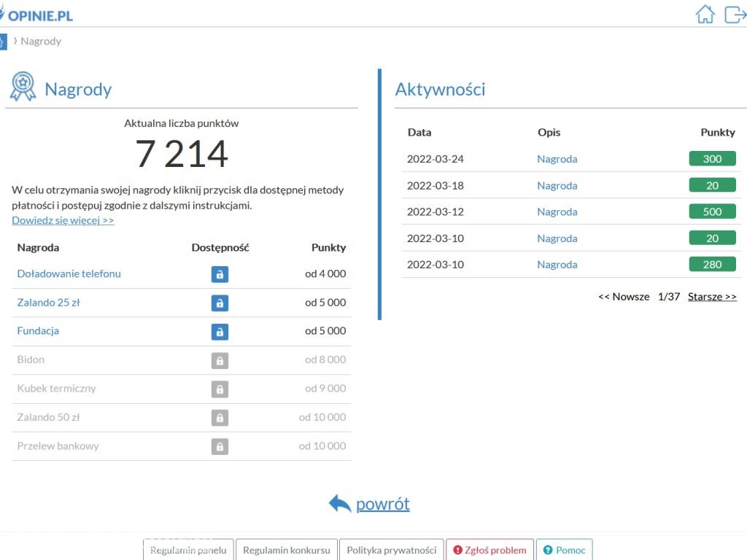Viewport: 747px width, 560px height.
Task: Select the Doładowanie telefonu reward link
Action: pos(69,274)
